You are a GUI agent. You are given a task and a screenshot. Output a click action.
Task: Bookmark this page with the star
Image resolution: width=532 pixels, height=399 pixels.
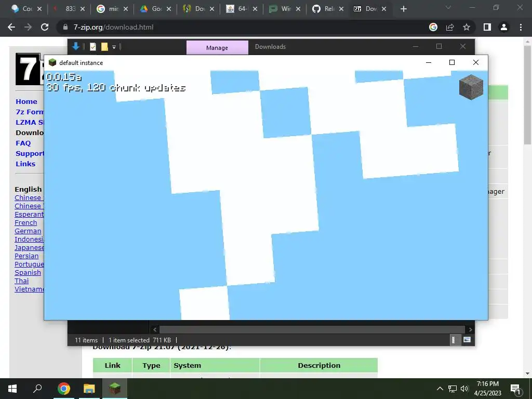467,27
